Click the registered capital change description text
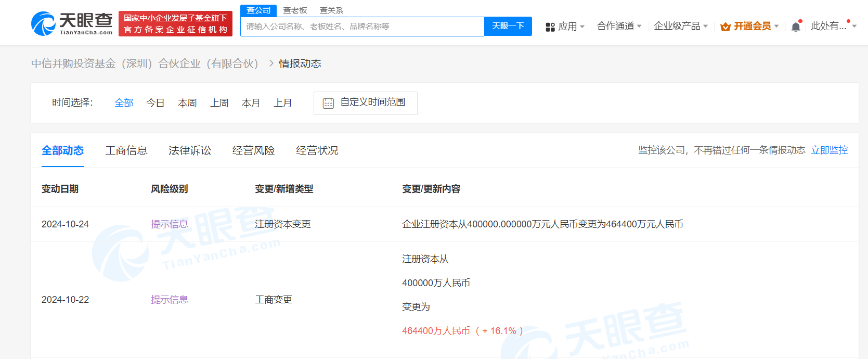The height and width of the screenshot is (359, 868). 542,224
